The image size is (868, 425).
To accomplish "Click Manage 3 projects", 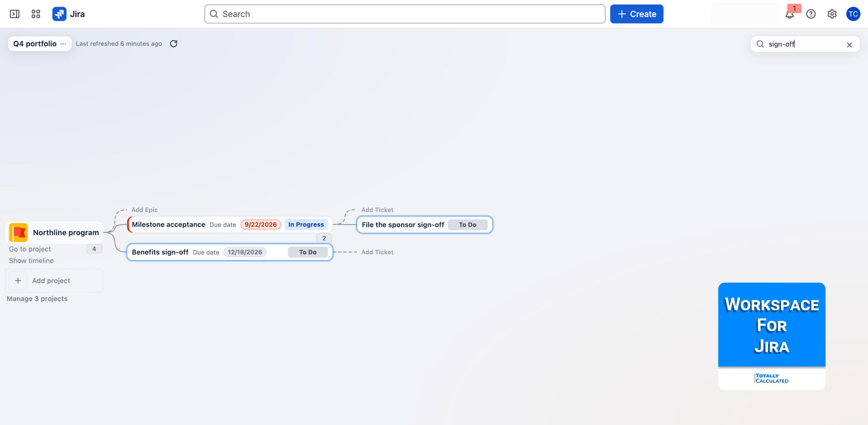I will (37, 298).
